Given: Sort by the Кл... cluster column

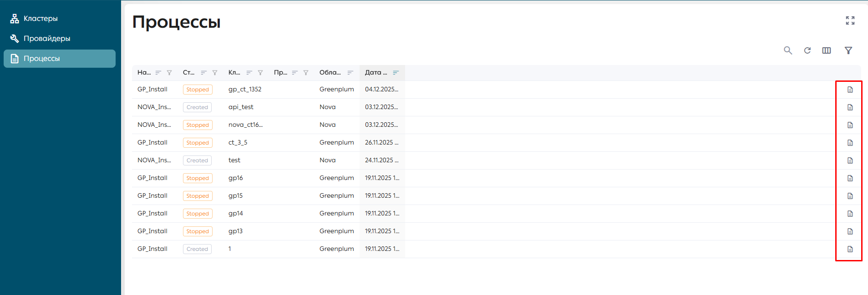Looking at the screenshot, I should 249,73.
